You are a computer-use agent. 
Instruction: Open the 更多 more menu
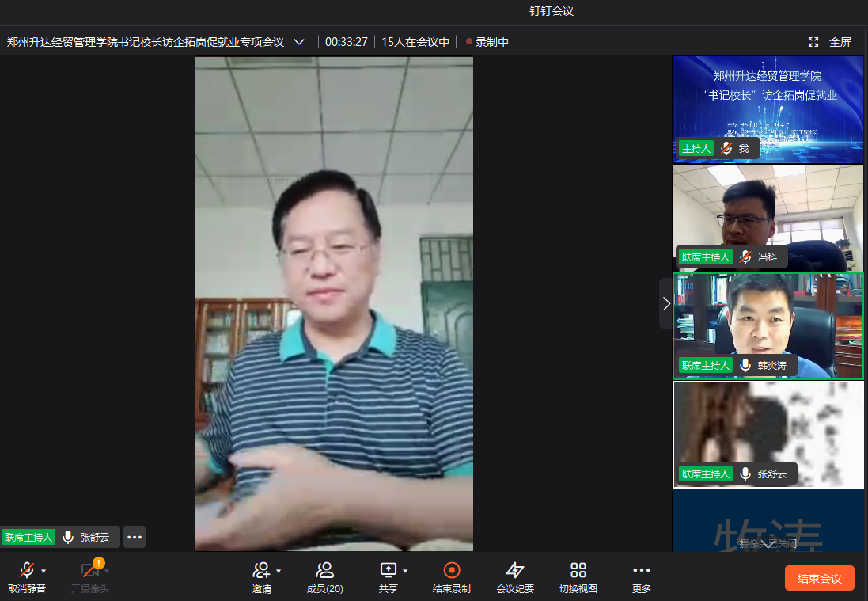[x=642, y=576]
